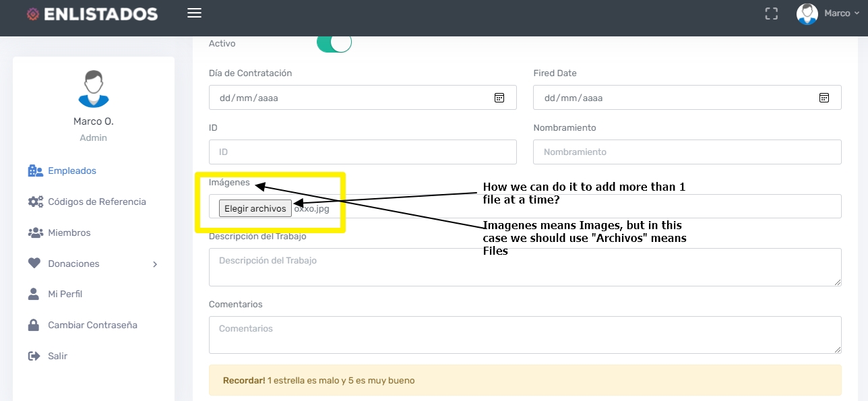The image size is (868, 401).
Task: Click into the Nombramiento field
Action: coord(687,152)
